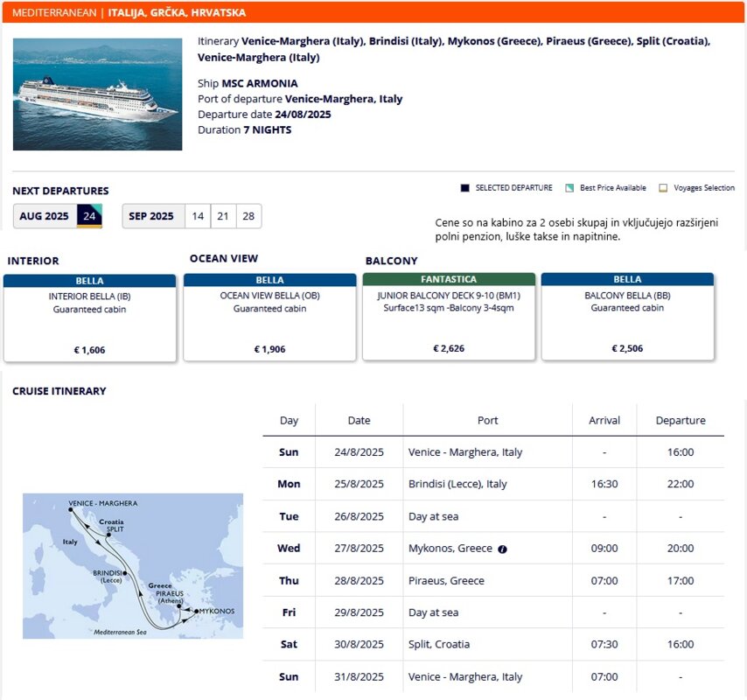The height and width of the screenshot is (700, 747).
Task: Choose the Interior Bella (IB) cabin card
Action: click(89, 318)
